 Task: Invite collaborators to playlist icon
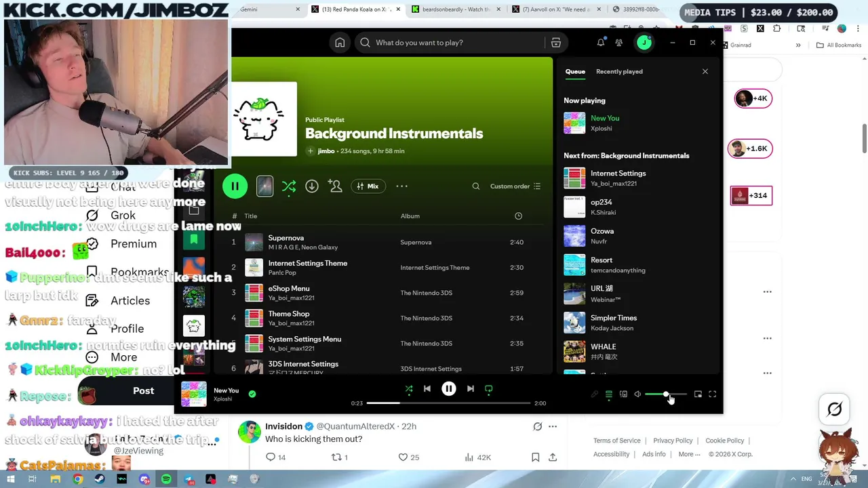[335, 186]
